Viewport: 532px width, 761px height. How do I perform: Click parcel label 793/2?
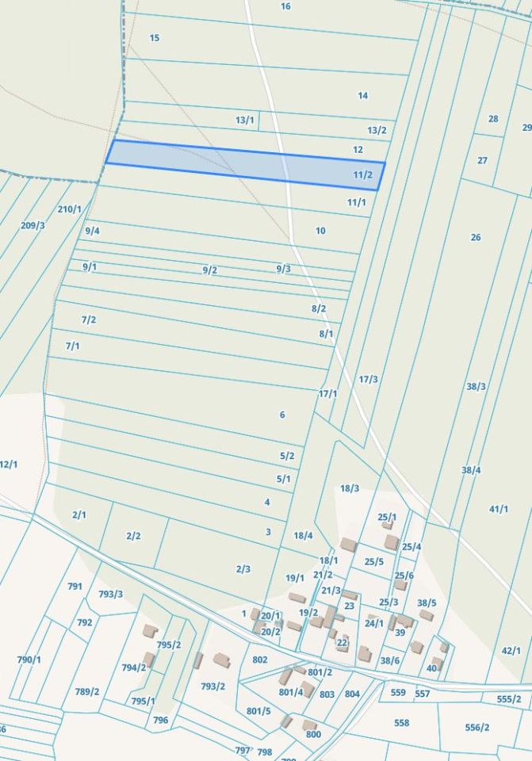click(x=212, y=686)
